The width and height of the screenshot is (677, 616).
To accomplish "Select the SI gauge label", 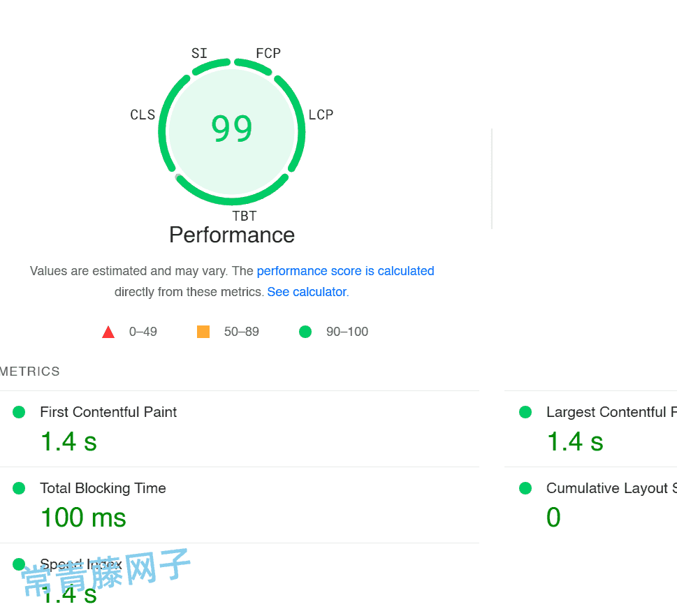I will [199, 54].
